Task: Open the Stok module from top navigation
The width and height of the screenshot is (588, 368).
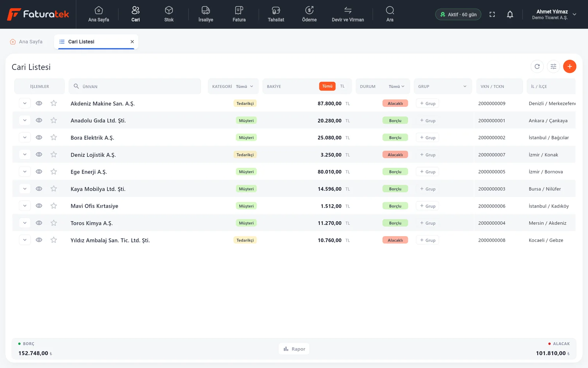Action: pos(169,14)
